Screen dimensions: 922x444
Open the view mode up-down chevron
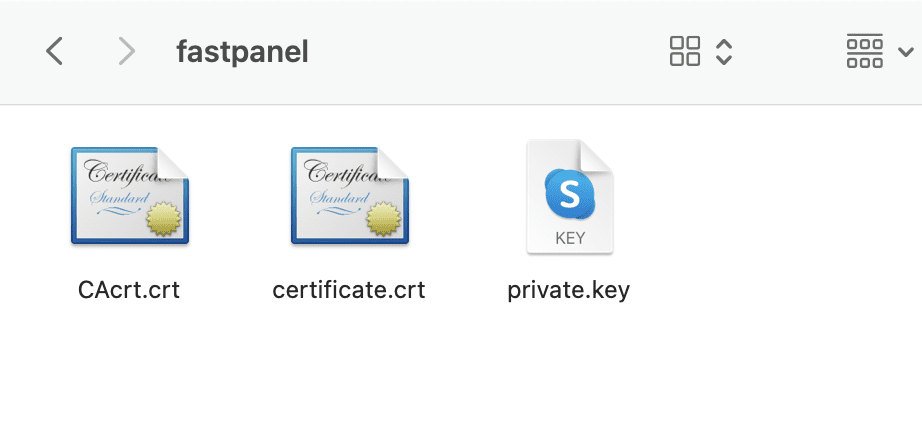point(725,51)
